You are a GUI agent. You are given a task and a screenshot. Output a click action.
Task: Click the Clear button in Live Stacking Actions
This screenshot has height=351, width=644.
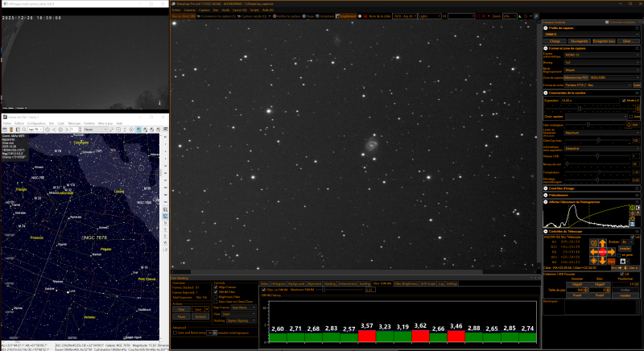coord(181,309)
